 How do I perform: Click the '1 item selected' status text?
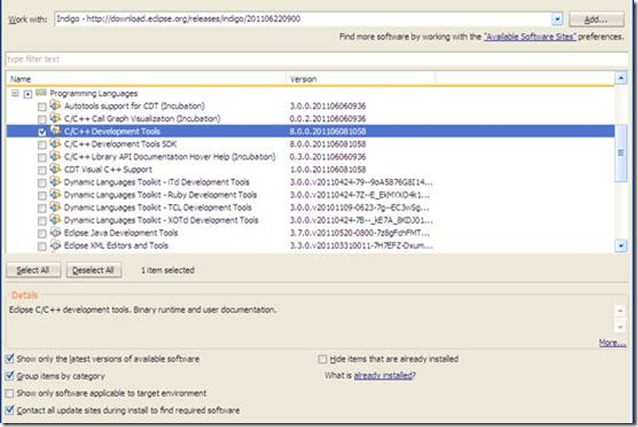coord(168,270)
